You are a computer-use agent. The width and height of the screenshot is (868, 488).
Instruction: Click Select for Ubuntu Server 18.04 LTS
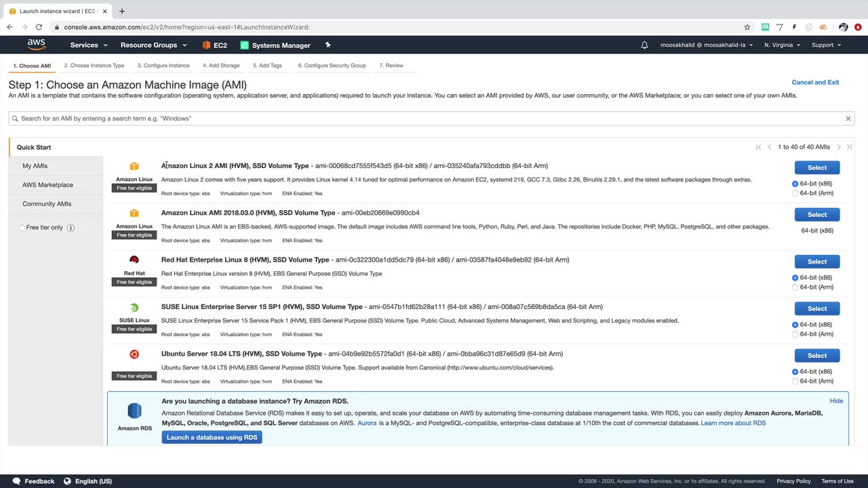(x=817, y=355)
